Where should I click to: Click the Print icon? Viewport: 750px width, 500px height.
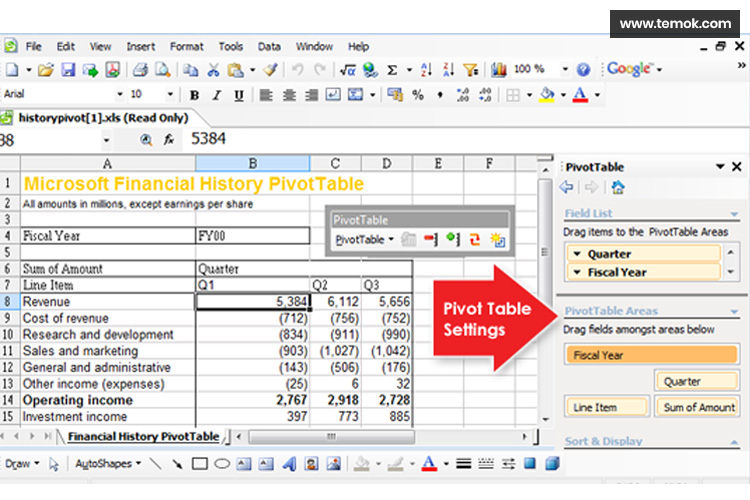point(140,70)
